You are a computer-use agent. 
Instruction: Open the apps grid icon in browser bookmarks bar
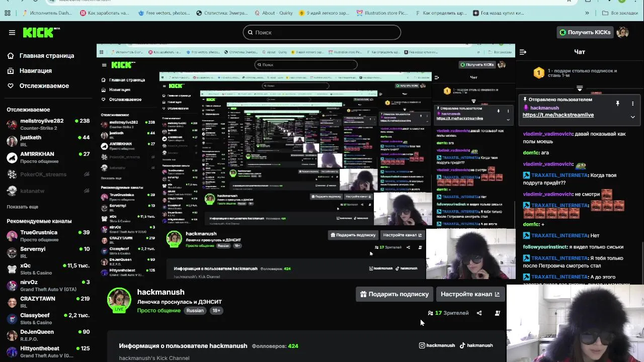click(x=8, y=13)
